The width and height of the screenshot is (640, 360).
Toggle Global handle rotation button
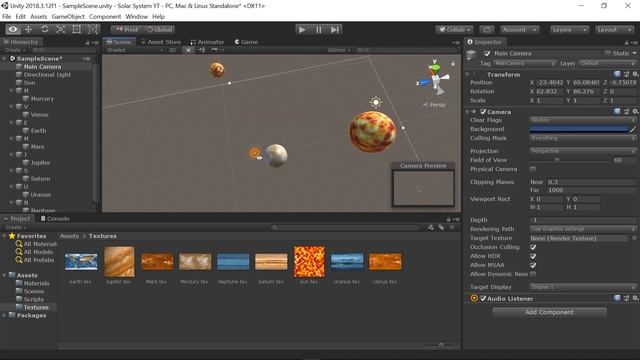tap(159, 29)
